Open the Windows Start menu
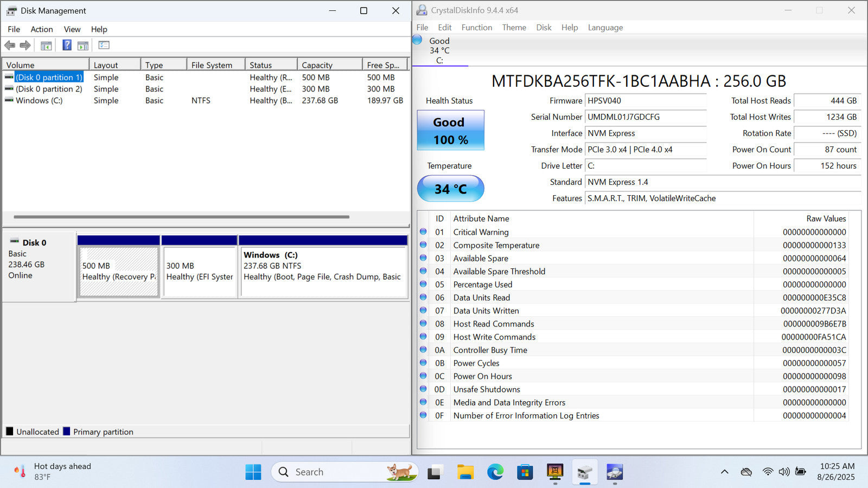 253,472
